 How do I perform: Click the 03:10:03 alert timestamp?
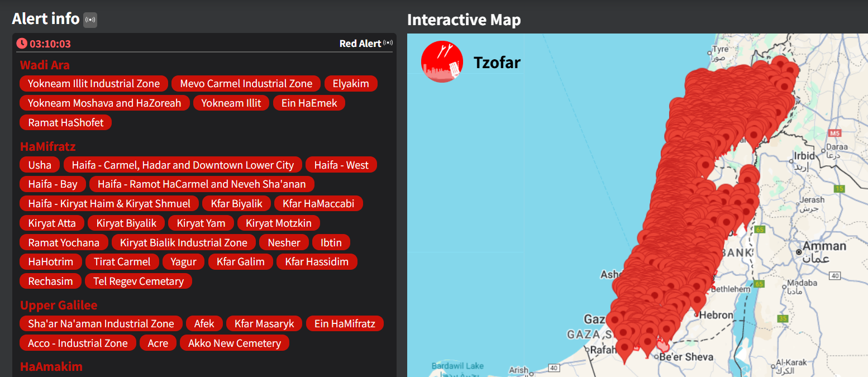click(50, 44)
